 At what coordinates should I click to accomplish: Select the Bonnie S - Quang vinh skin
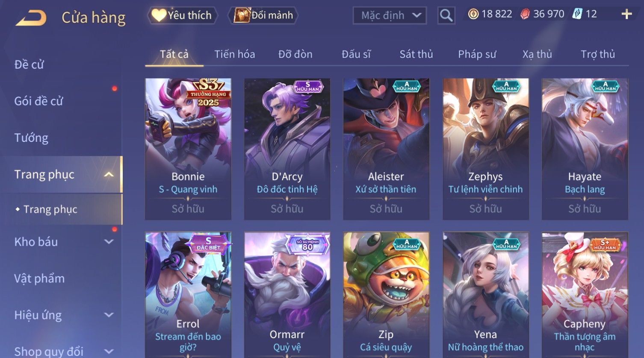[188, 149]
